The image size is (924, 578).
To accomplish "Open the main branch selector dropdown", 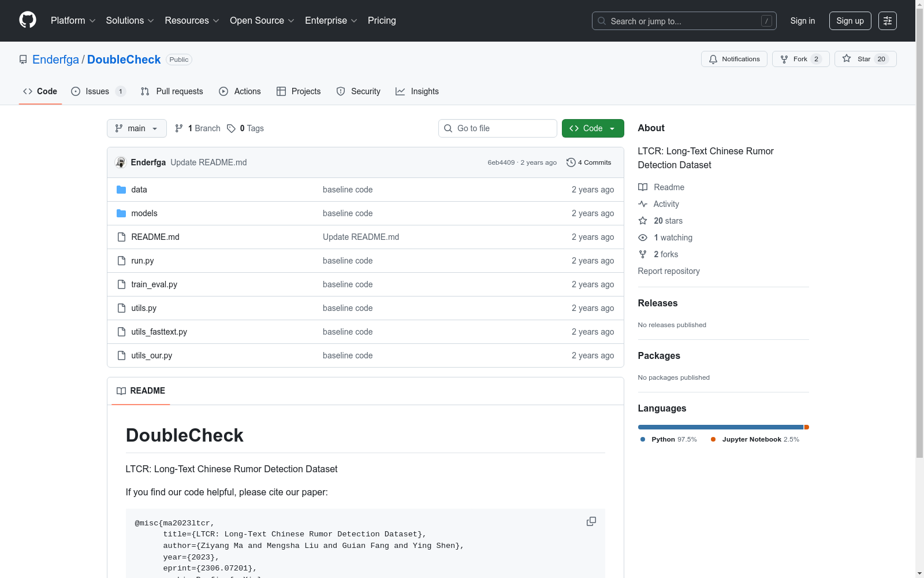I will click(x=137, y=128).
